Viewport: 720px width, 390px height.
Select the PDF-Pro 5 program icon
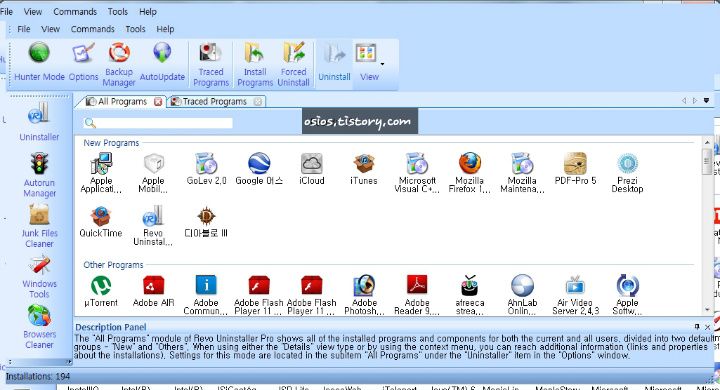pyautogui.click(x=575, y=164)
